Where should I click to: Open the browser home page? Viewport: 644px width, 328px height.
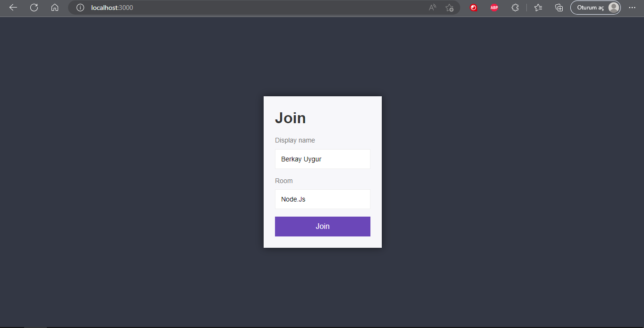pos(54,8)
